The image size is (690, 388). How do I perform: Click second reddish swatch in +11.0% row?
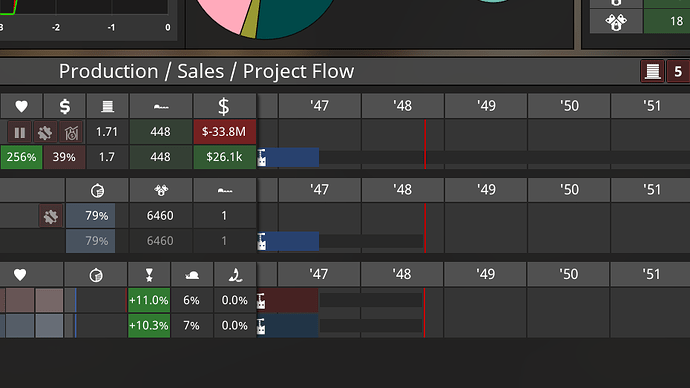(49, 300)
